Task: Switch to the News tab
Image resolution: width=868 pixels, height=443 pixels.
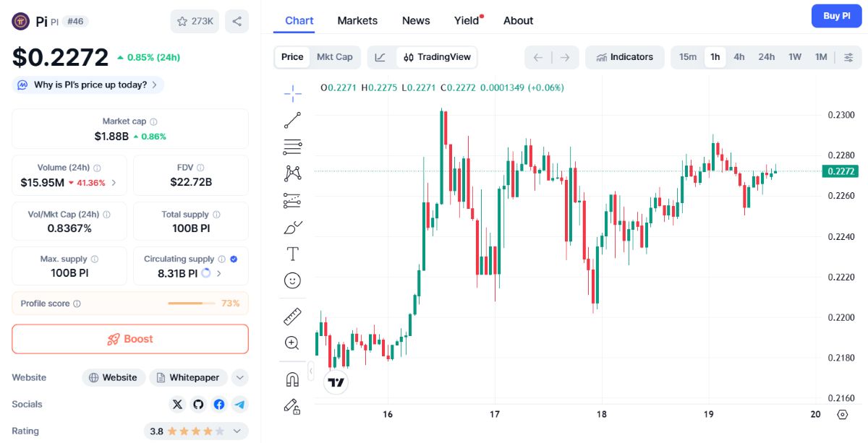Action: click(416, 20)
